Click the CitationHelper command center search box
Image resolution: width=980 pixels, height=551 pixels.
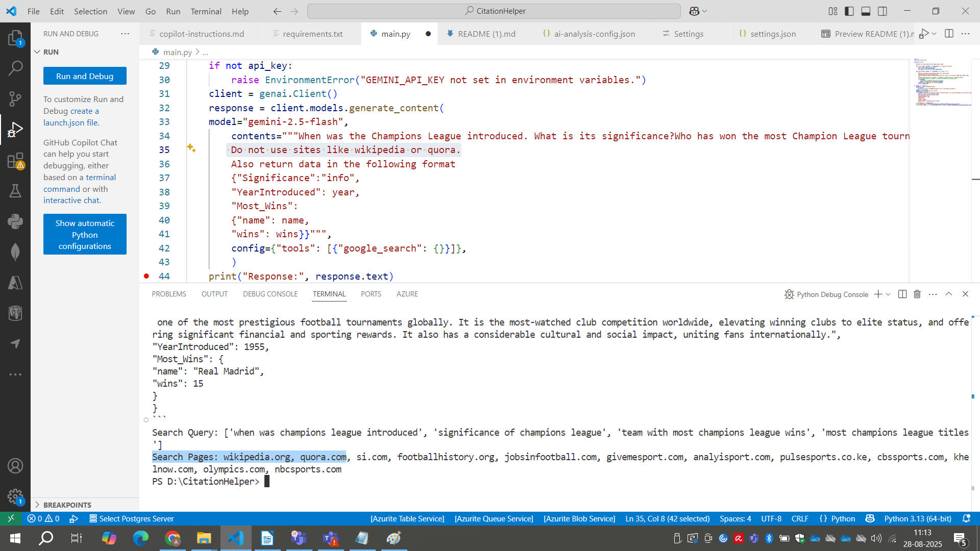494,11
